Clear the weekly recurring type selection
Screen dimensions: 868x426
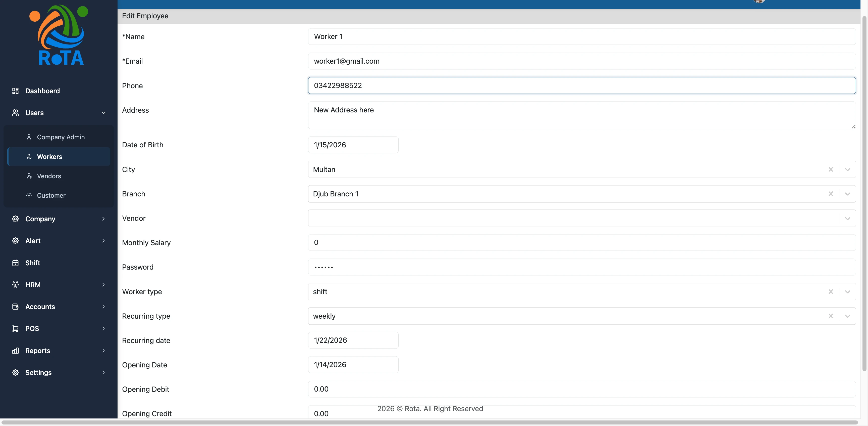pos(830,316)
